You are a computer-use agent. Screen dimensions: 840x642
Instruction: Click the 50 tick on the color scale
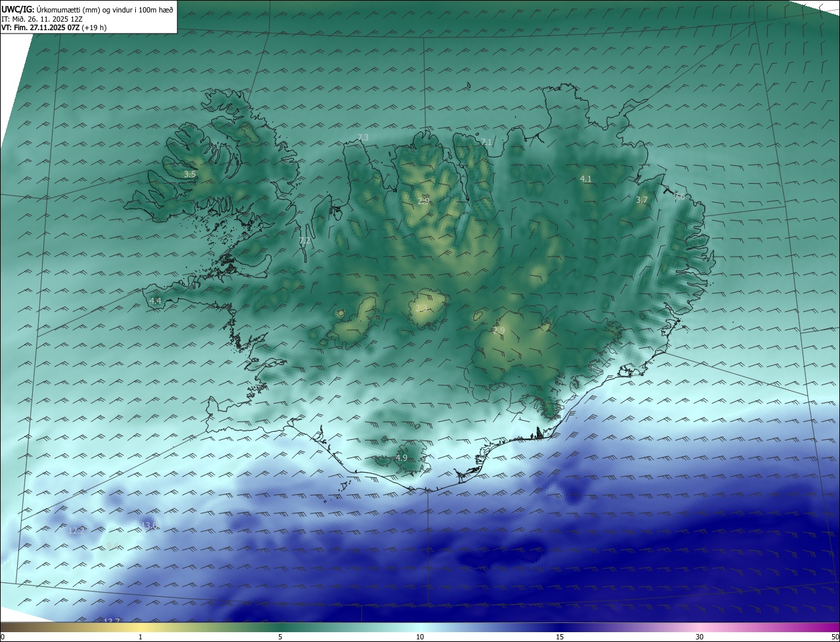click(835, 637)
